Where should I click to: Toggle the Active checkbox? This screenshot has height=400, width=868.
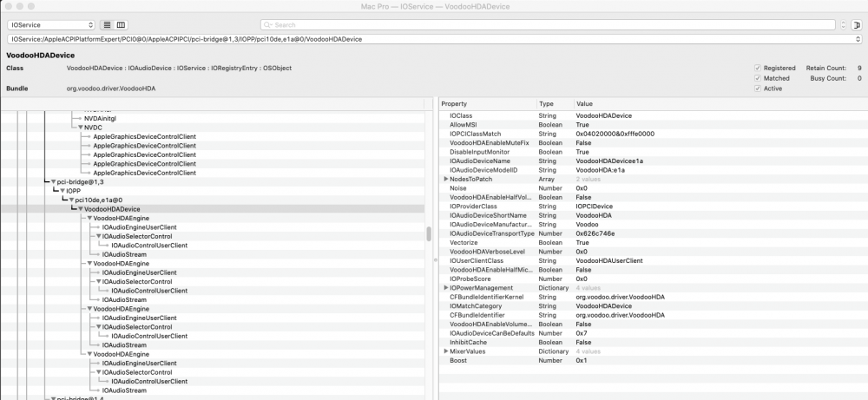pyautogui.click(x=757, y=89)
